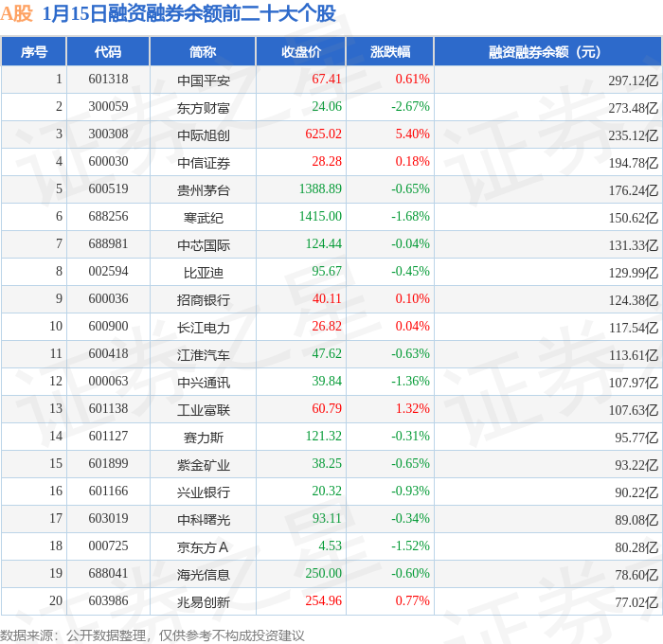Screen dimensions: 663x644
Task: Click closing price 250.00
Action: click(324, 574)
